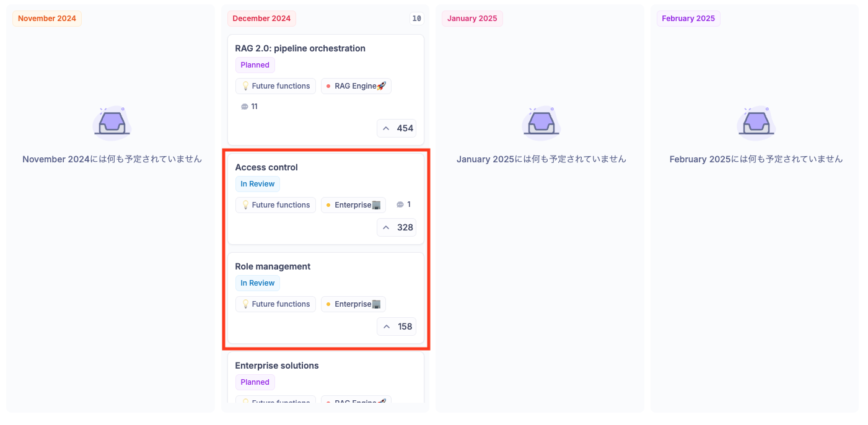Click Enterprise tag on Role management card
The image size is (868, 425).
click(x=353, y=304)
